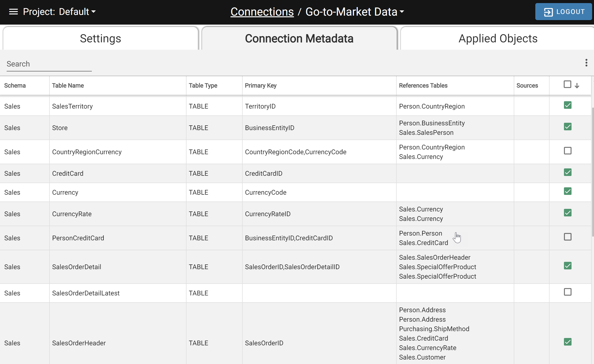The image size is (594, 364).
Task: Click the Sources column header
Action: pos(527,86)
